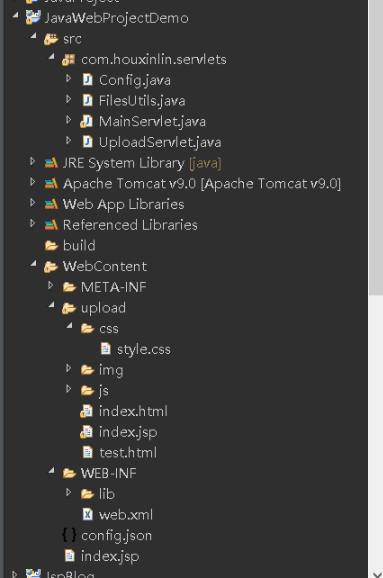This screenshot has height=578, width=383.
Task: Click the vertical scrollbar thumb
Action: point(376,147)
